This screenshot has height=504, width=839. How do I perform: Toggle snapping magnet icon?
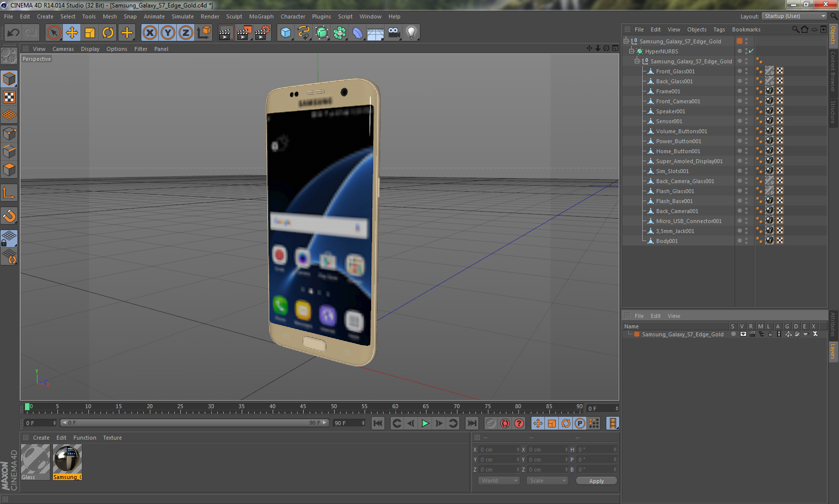click(x=9, y=216)
